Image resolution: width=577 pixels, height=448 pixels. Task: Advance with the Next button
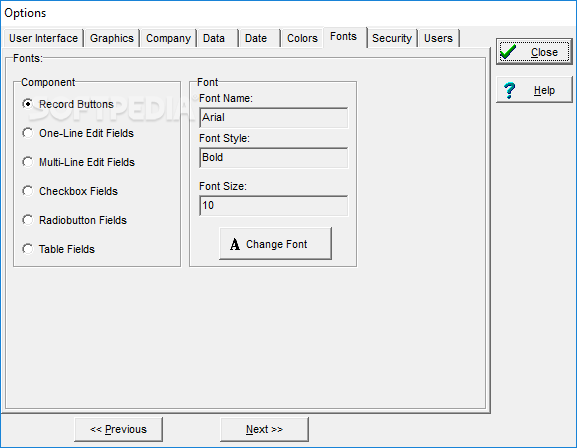264,429
